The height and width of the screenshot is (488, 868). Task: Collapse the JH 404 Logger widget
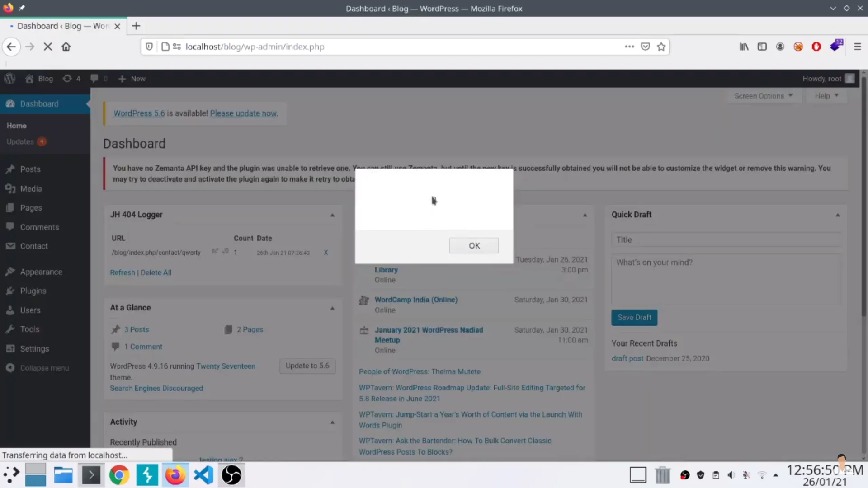click(x=332, y=215)
